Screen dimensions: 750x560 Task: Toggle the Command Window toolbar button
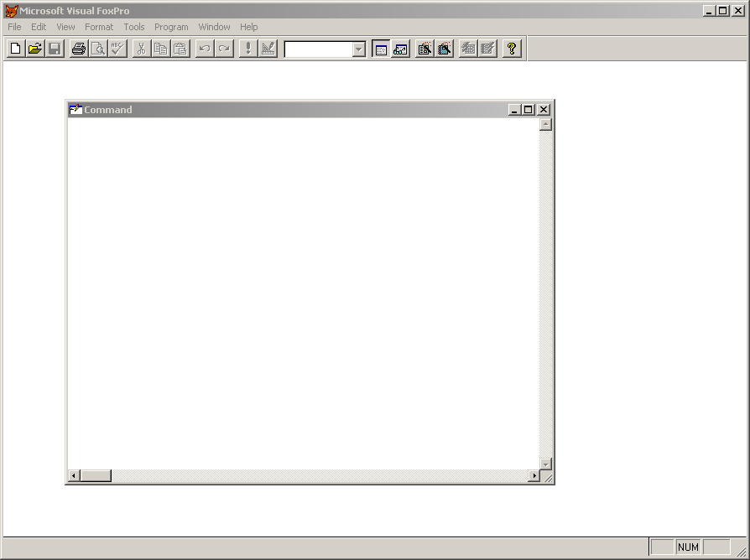coord(381,49)
